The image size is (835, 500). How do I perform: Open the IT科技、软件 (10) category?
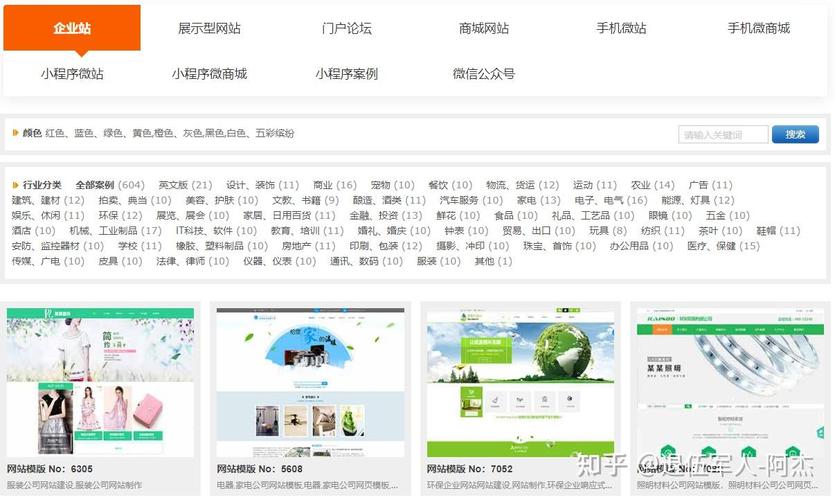pos(216,231)
